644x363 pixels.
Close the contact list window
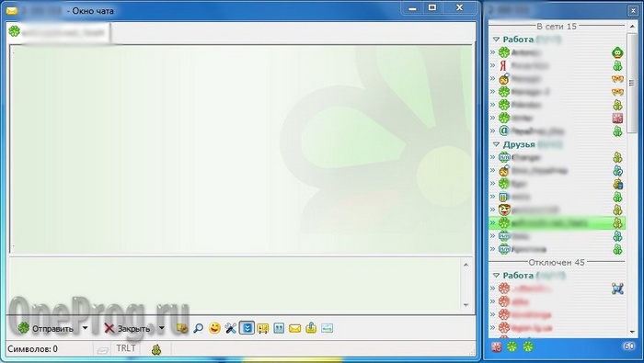coord(633,11)
